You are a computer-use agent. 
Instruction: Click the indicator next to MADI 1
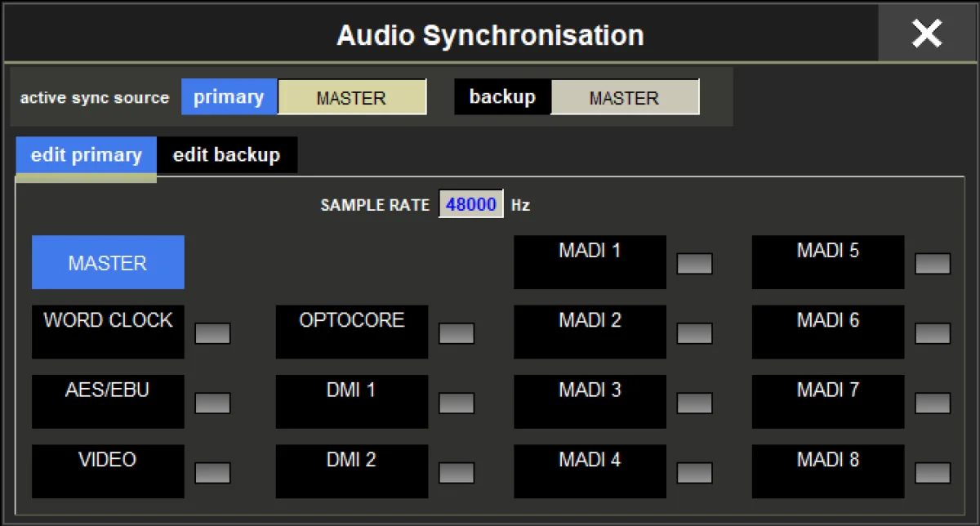695,264
